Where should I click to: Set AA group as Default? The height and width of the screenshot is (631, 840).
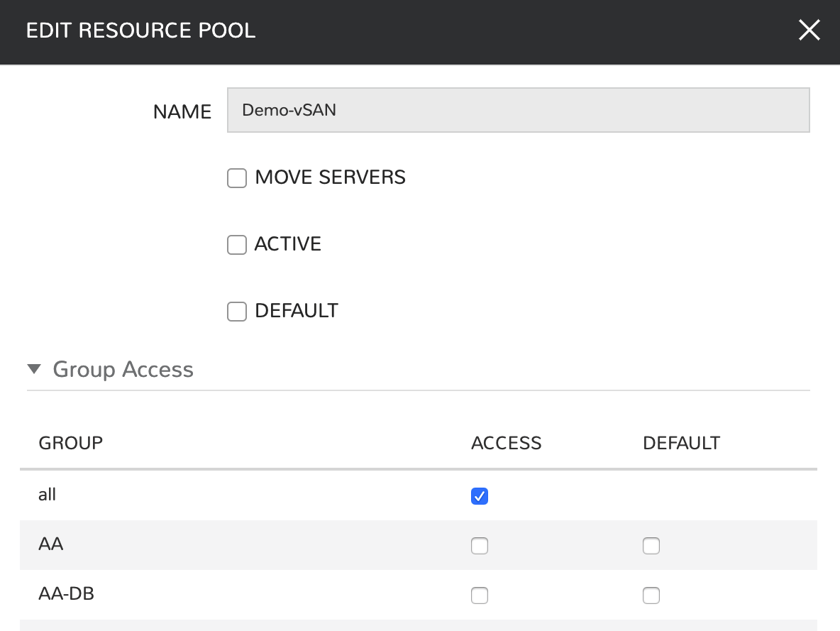point(651,546)
